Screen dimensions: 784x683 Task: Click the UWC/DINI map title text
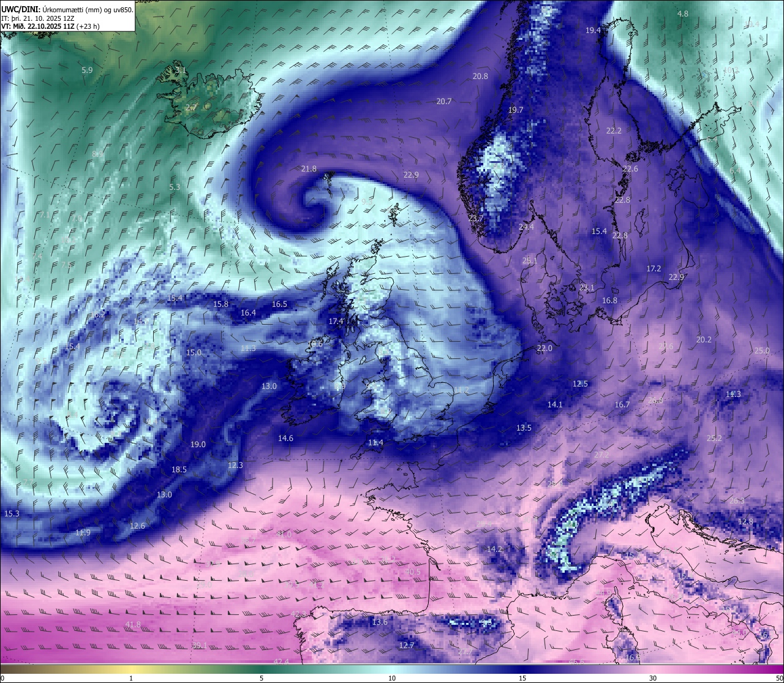click(x=67, y=10)
